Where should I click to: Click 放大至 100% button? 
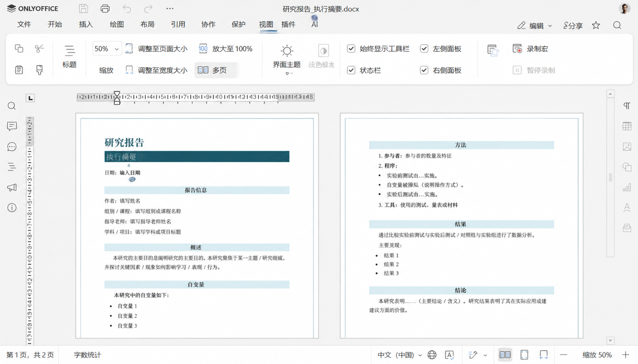pyautogui.click(x=226, y=49)
